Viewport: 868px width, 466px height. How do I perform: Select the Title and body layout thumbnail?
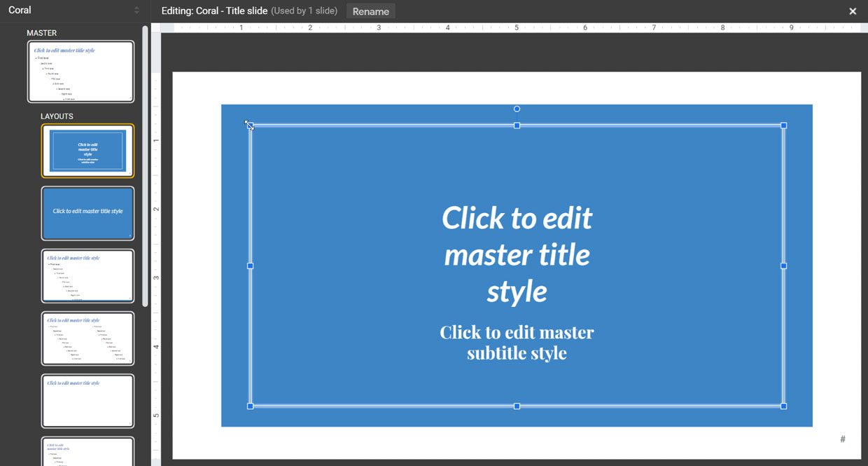[x=87, y=275]
